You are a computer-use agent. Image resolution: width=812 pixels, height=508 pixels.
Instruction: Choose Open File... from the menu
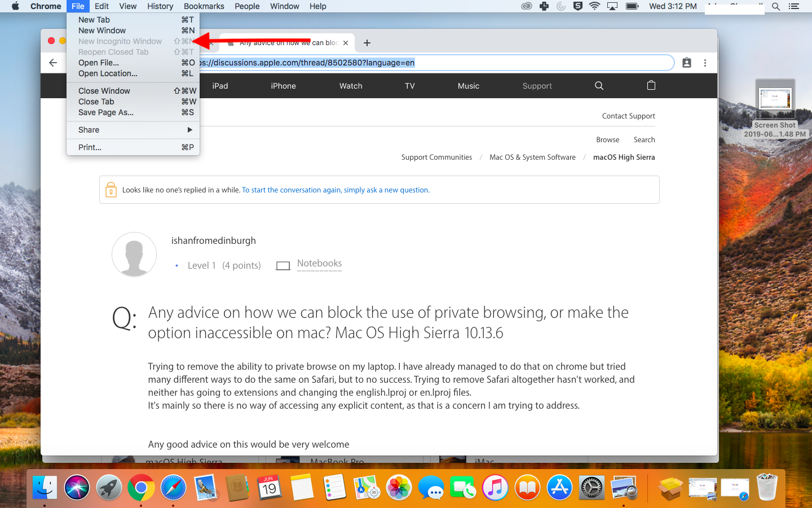pos(133,63)
